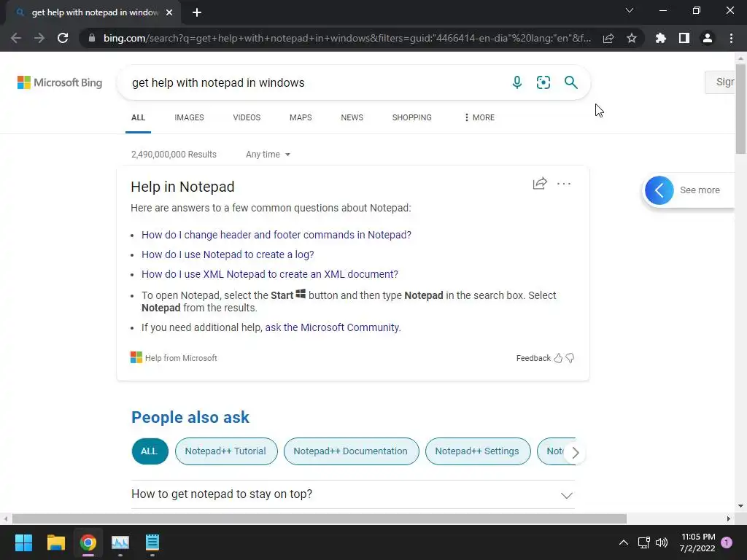The width and height of the screenshot is (747, 560).
Task: Select the ALL chip under People also ask
Action: [x=150, y=451]
